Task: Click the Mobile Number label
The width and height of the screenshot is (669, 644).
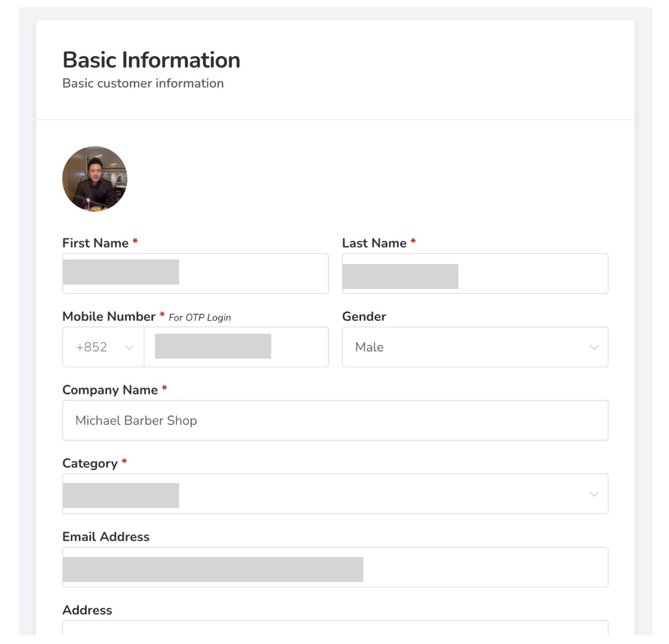Action: (109, 316)
